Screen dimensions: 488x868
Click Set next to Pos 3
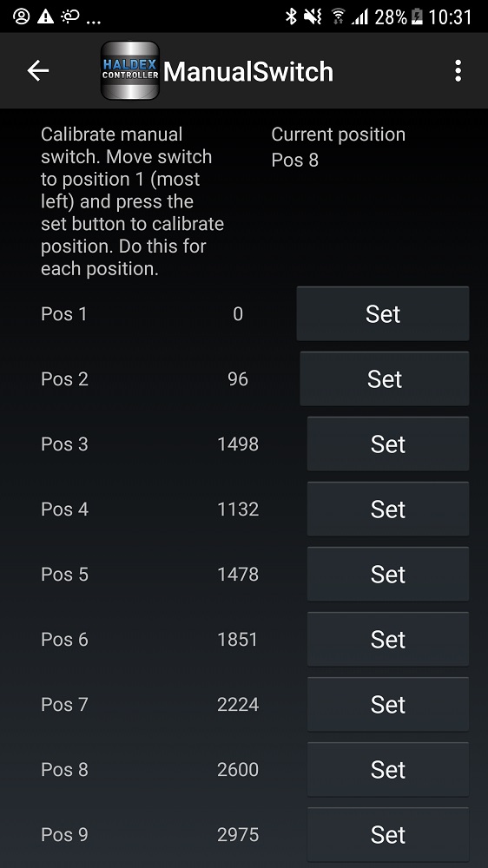tap(388, 444)
